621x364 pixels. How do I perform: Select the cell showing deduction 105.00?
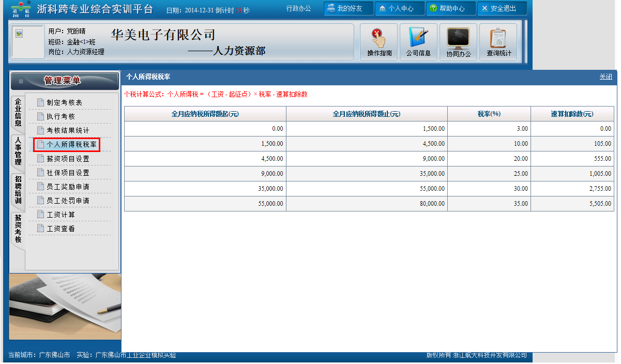tap(572, 144)
